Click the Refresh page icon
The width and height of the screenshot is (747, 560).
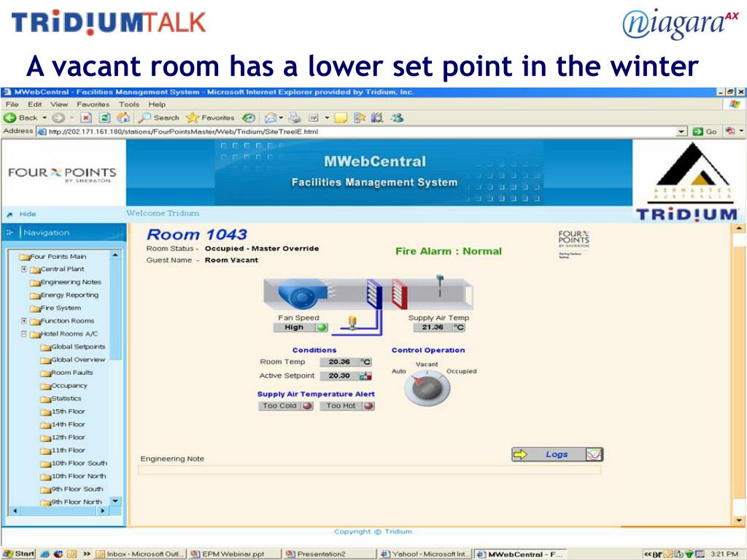(x=105, y=117)
